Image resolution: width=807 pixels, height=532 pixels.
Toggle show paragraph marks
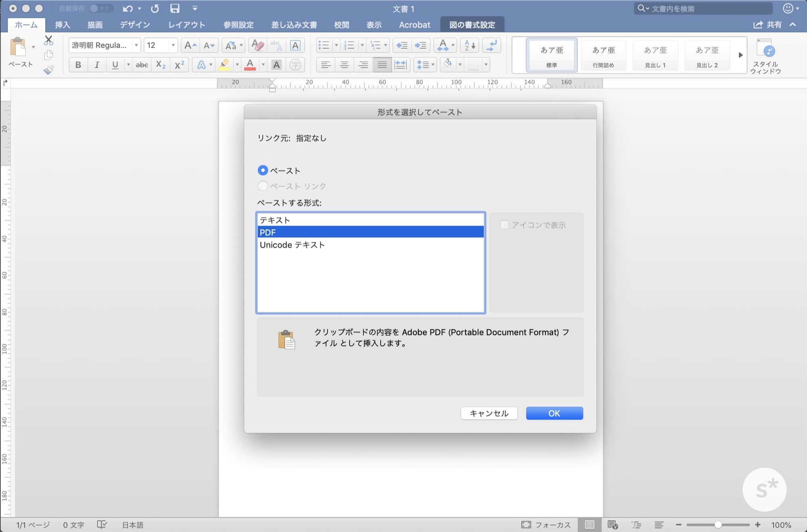click(x=491, y=45)
